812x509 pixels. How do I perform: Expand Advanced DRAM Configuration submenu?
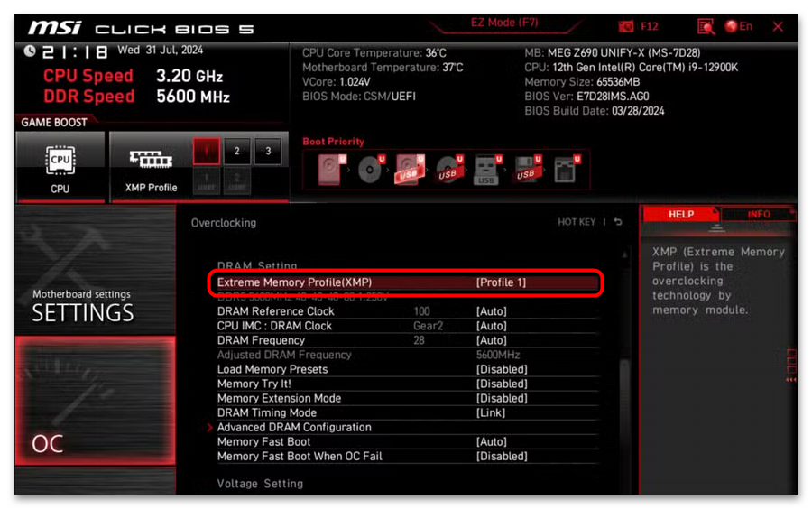click(294, 427)
